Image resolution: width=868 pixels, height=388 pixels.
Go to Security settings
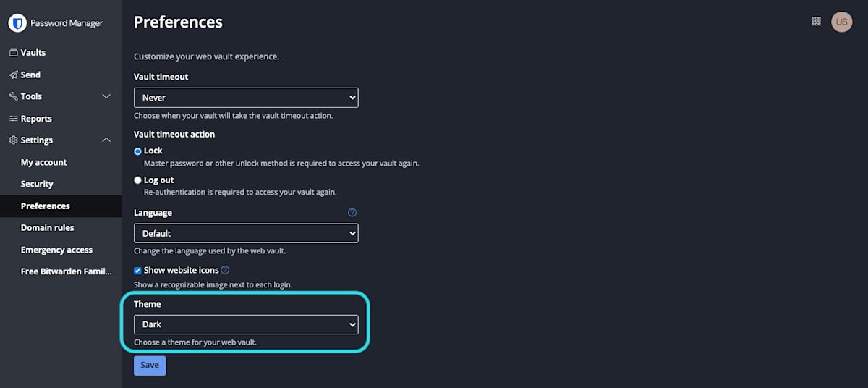37,185
